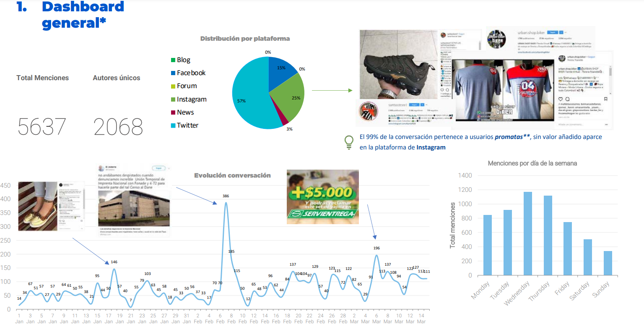Screen dimensions: 644x335
Task: Click the Dashboard general heading
Action: [83, 14]
